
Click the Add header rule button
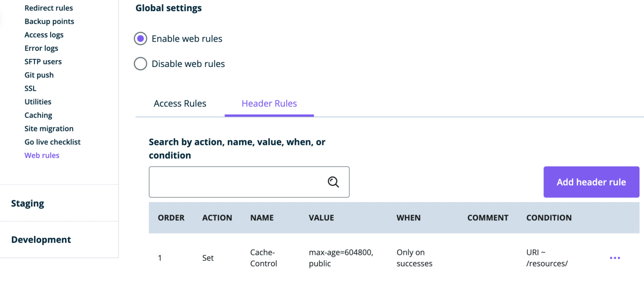[591, 182]
